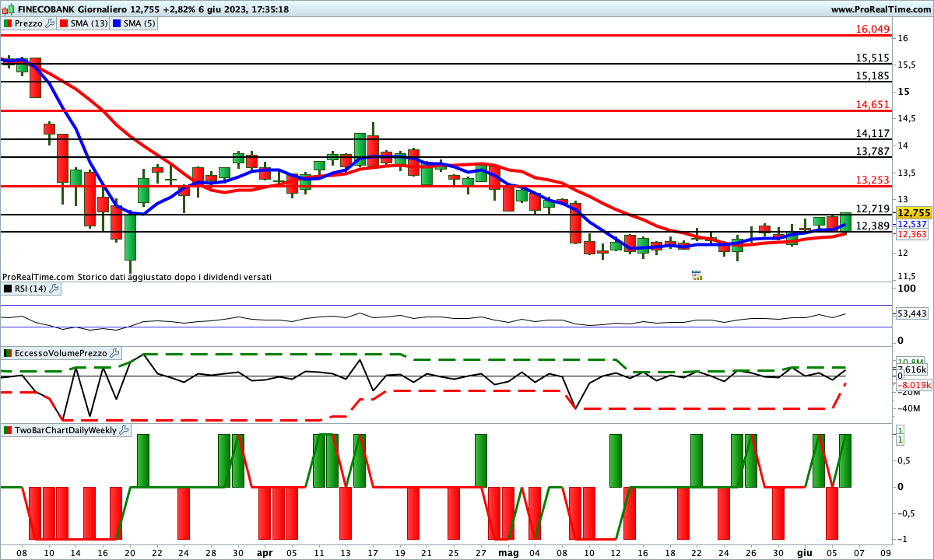Click the dividend calendar event icon
The width and height of the screenshot is (934, 560).
pos(697,275)
